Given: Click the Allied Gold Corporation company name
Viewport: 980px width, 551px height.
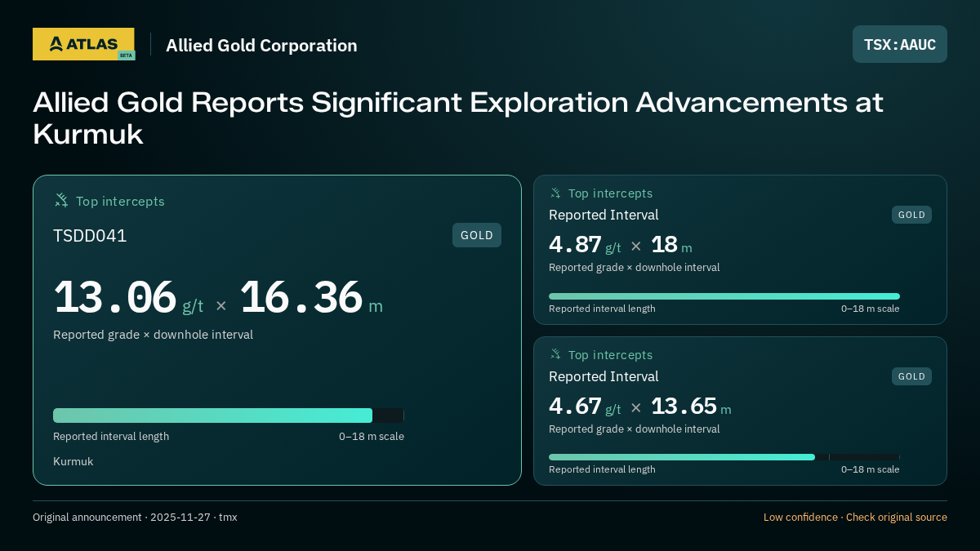Looking at the screenshot, I should (x=261, y=45).
